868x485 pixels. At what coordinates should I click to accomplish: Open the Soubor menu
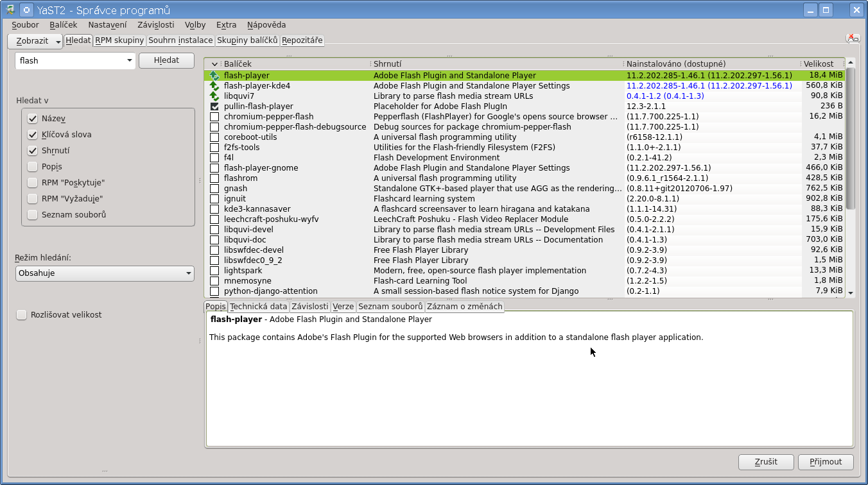tap(25, 25)
